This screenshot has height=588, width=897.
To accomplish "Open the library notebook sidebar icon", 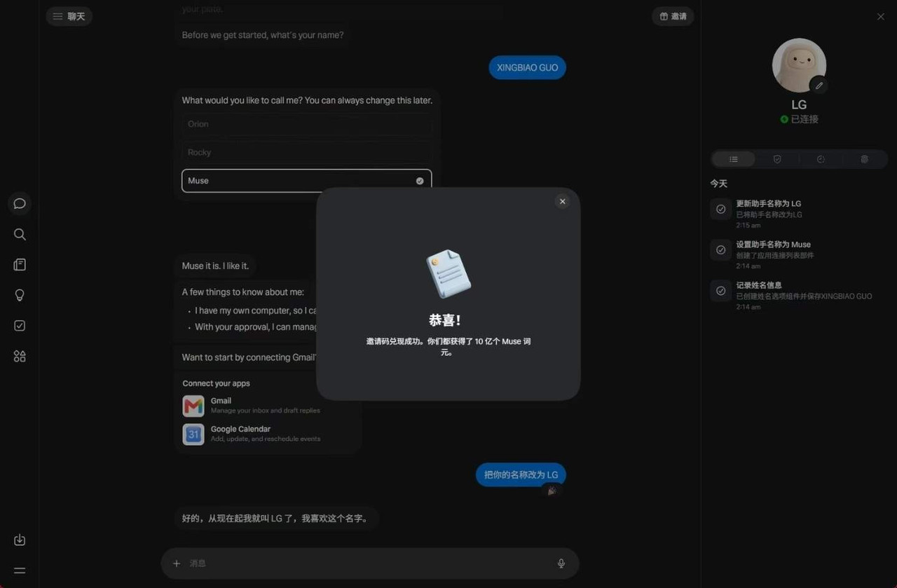I will coord(20,265).
